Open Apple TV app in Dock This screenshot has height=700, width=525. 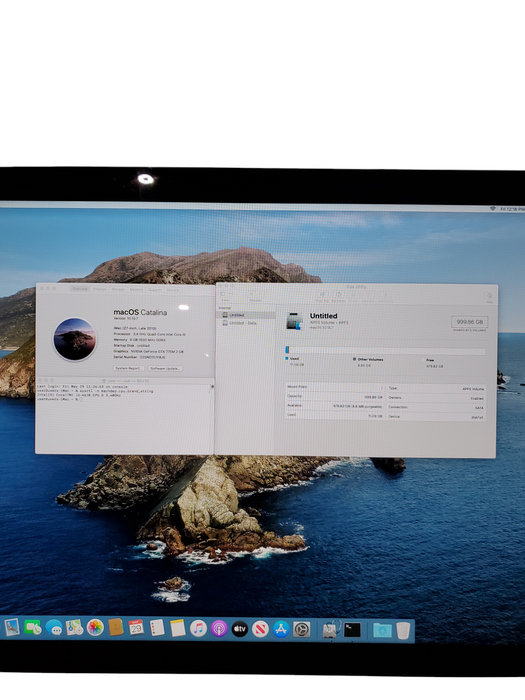[x=240, y=629]
